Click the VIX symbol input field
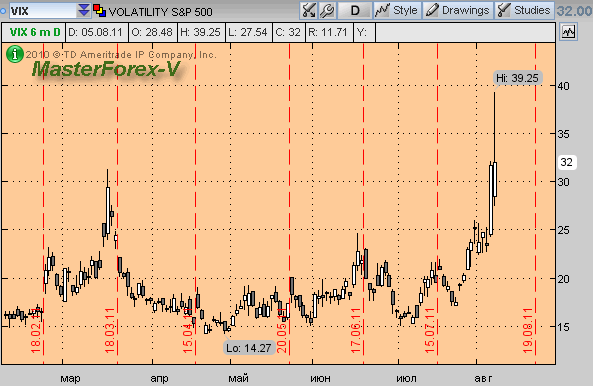This screenshot has width=593, height=386. coord(43,11)
